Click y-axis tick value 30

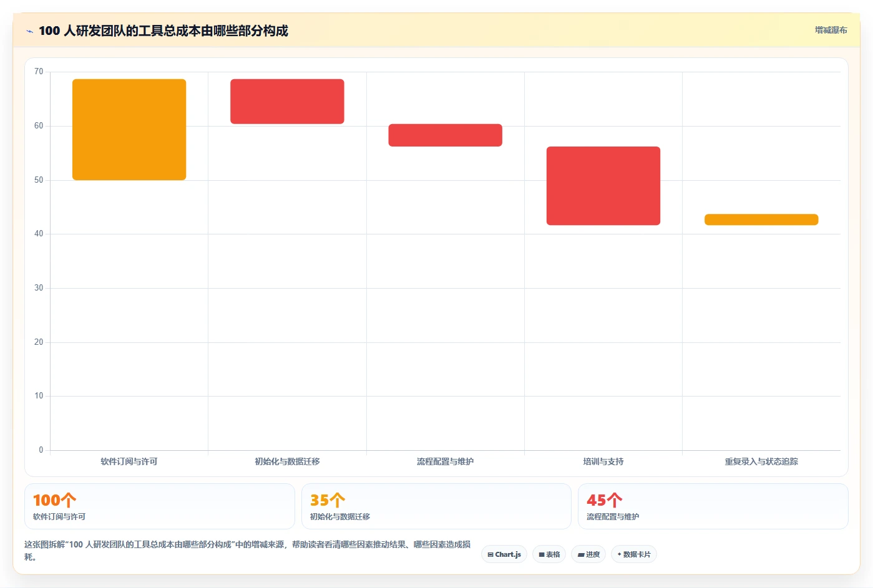coord(39,288)
